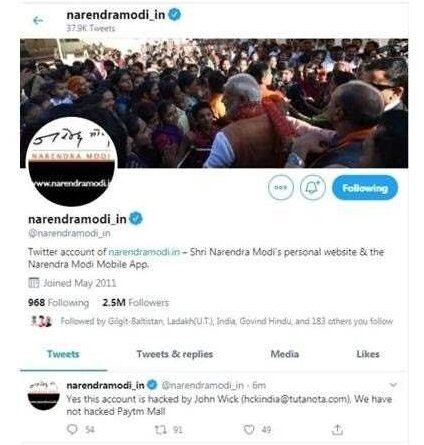Open the large profile picture
The image size is (424, 445).
click(x=71, y=162)
